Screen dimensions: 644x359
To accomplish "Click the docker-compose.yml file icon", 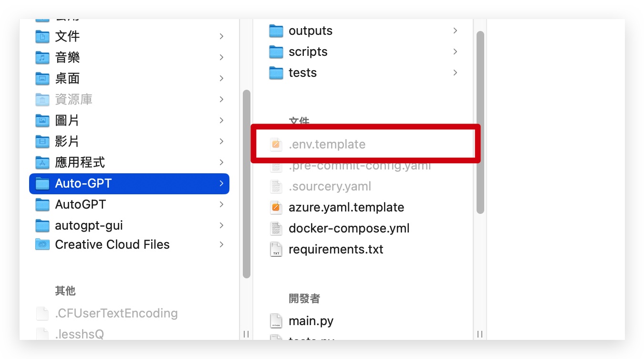I will tap(276, 228).
